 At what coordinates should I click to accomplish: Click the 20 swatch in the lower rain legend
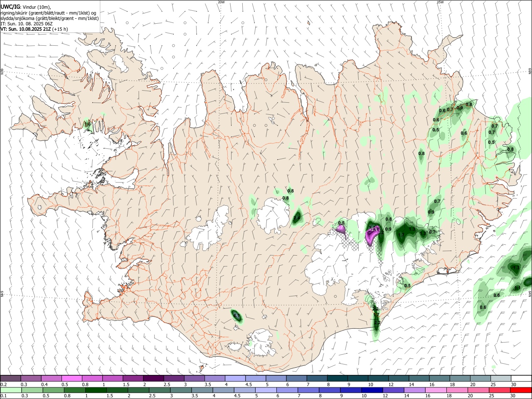coord(478,390)
